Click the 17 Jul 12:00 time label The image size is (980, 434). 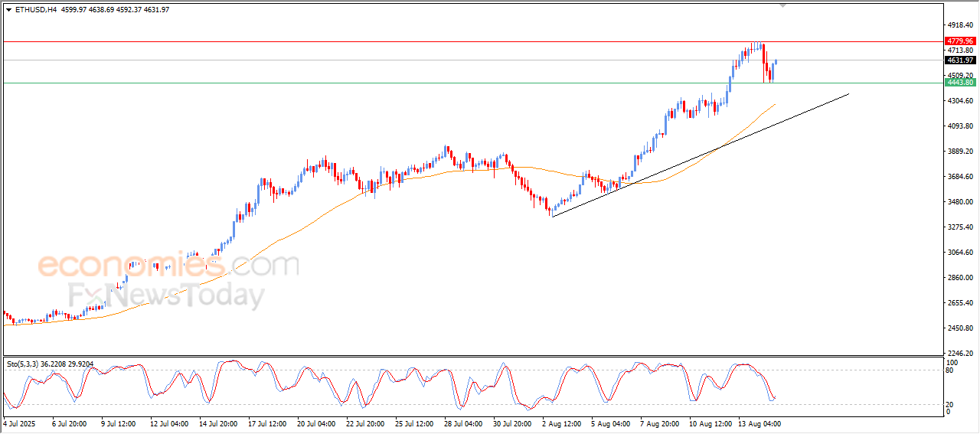(x=266, y=423)
